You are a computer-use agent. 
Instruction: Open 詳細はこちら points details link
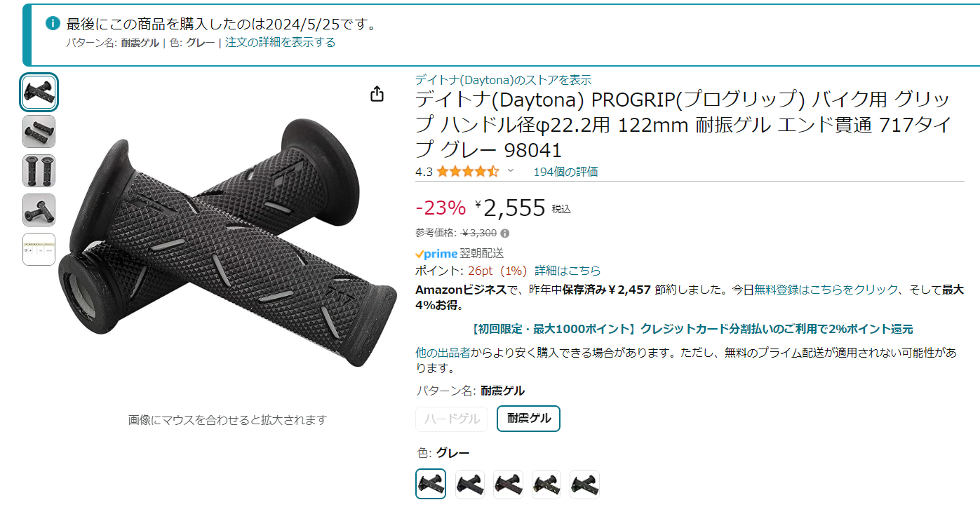(x=568, y=271)
